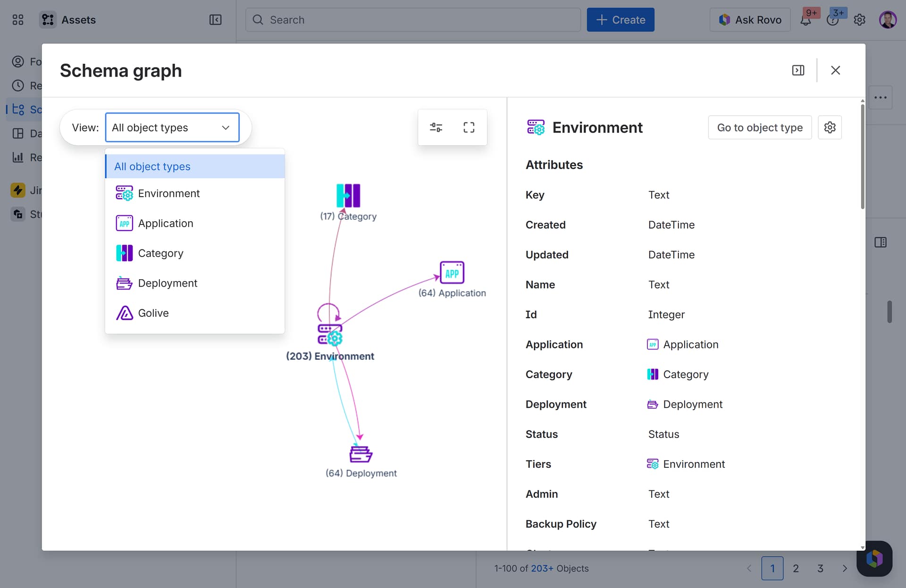Open the help icon with 3+ badge
Screen dimensions: 906x588
[x=833, y=20]
